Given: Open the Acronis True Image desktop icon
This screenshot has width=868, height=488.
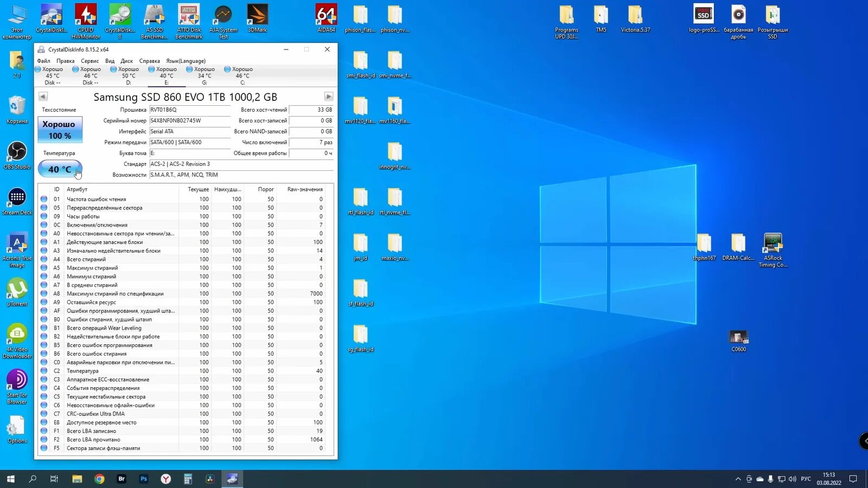Looking at the screenshot, I should [17, 251].
